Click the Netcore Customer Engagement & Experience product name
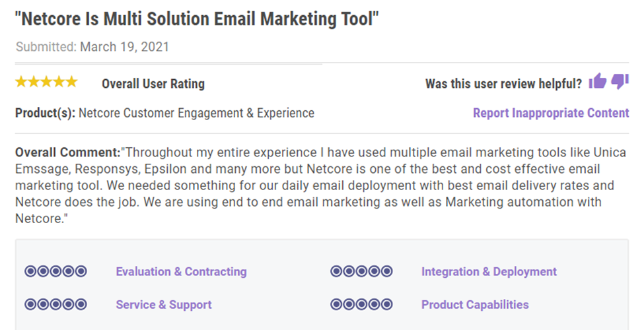This screenshot has height=330, width=644. click(196, 113)
